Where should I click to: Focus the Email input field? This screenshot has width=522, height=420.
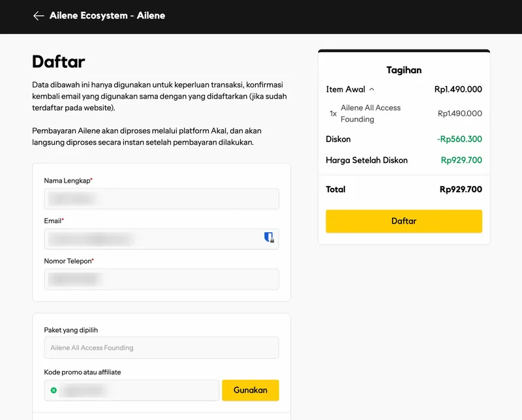tap(161, 239)
